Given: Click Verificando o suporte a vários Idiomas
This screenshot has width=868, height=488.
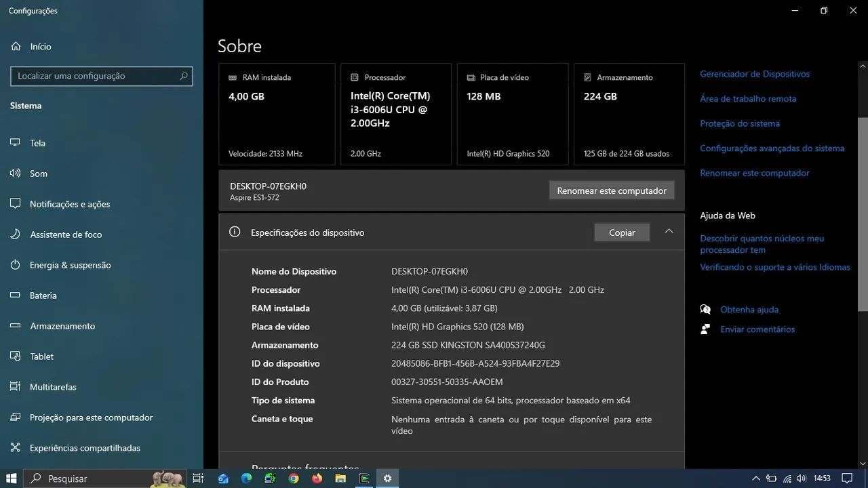Looking at the screenshot, I should [775, 267].
